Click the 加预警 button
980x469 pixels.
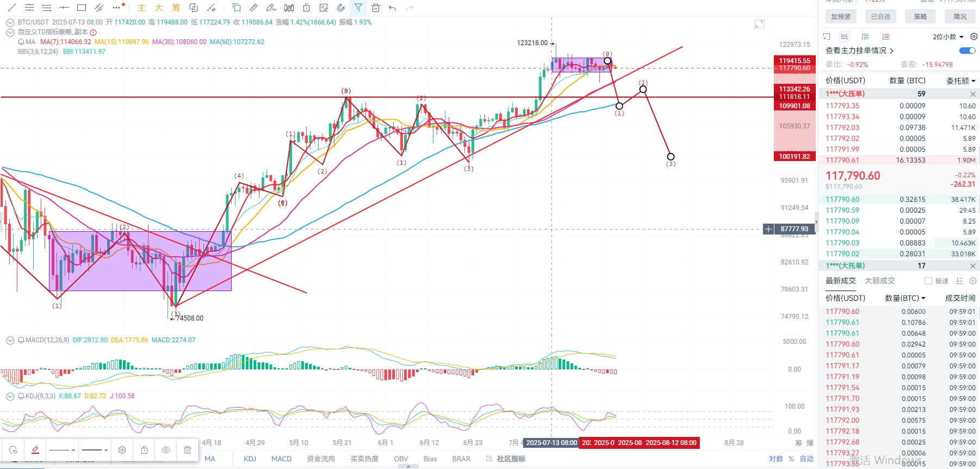coord(841,16)
